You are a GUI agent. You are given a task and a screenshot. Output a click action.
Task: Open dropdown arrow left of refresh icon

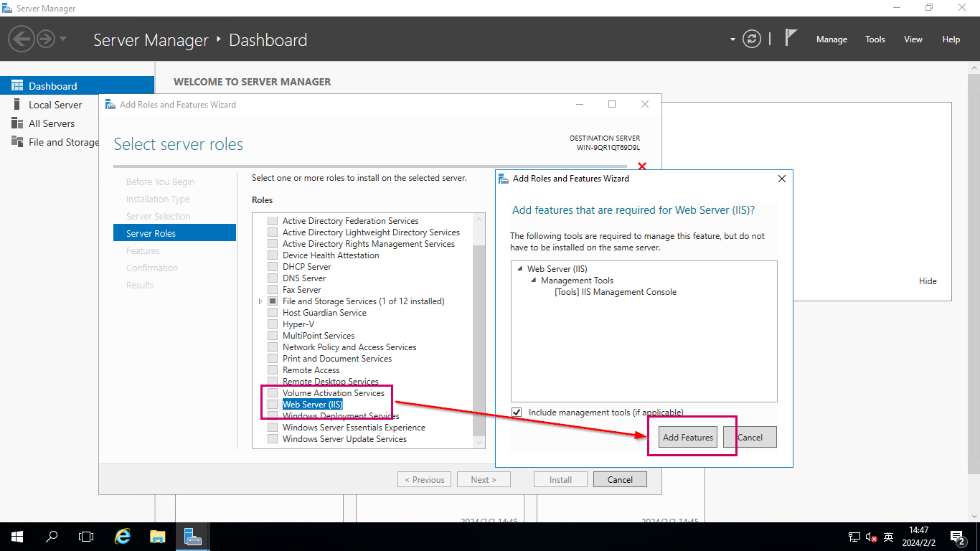click(732, 39)
